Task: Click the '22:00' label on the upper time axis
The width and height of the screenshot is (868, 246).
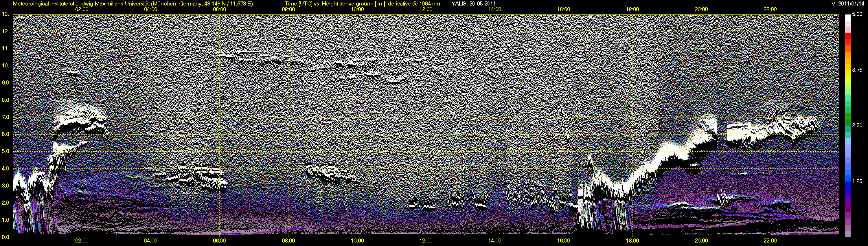Action: coord(770,10)
